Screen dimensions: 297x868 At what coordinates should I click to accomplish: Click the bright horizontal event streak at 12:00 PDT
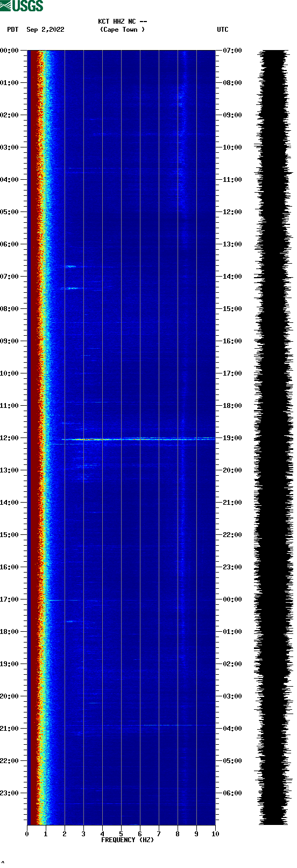(138, 439)
